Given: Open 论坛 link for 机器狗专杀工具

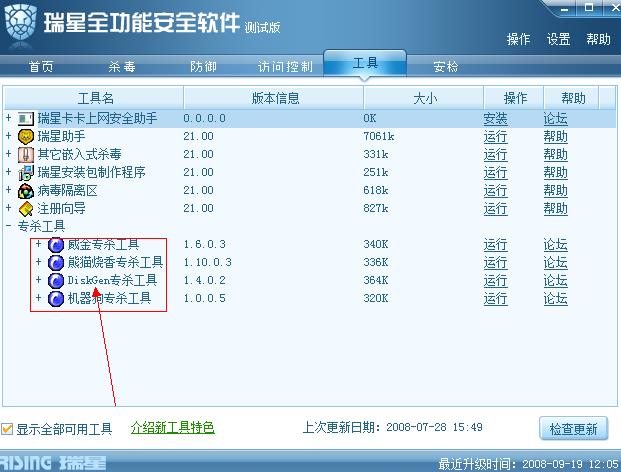Looking at the screenshot, I should coord(556,299).
